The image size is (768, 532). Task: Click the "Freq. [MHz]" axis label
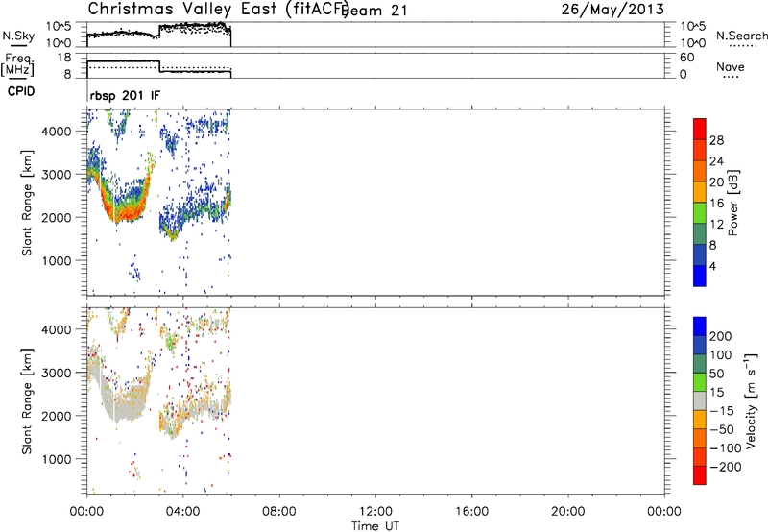pyautogui.click(x=17, y=64)
